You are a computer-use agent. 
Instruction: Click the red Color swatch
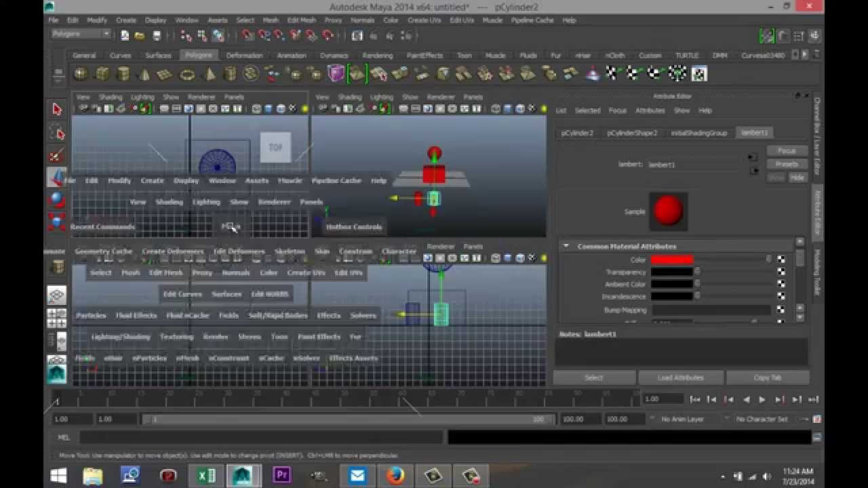tap(671, 259)
